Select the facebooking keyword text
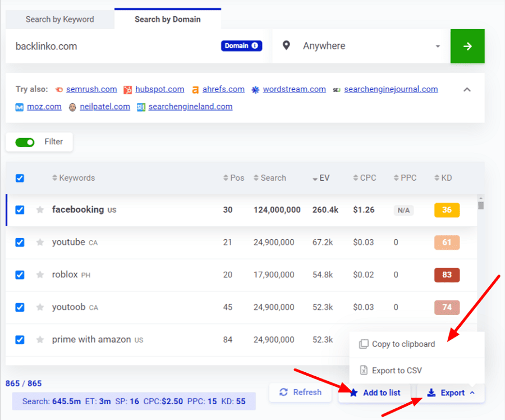The width and height of the screenshot is (505, 420). tap(78, 209)
